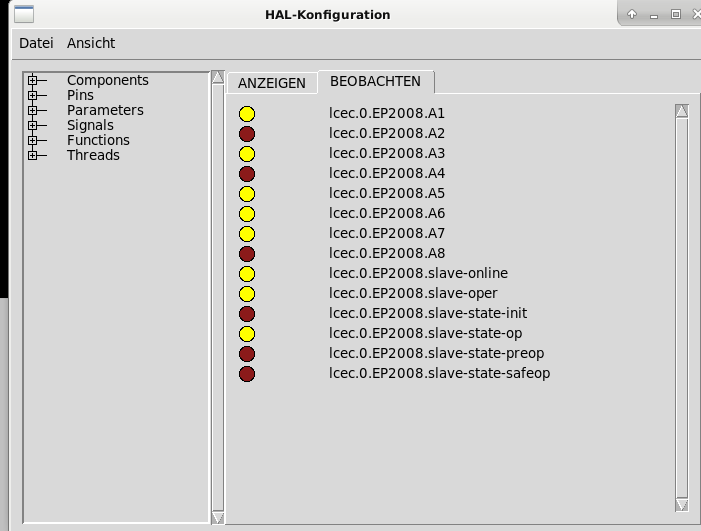Click the text lcec.0.EP2008.A4
701x531 pixels.
click(x=387, y=173)
